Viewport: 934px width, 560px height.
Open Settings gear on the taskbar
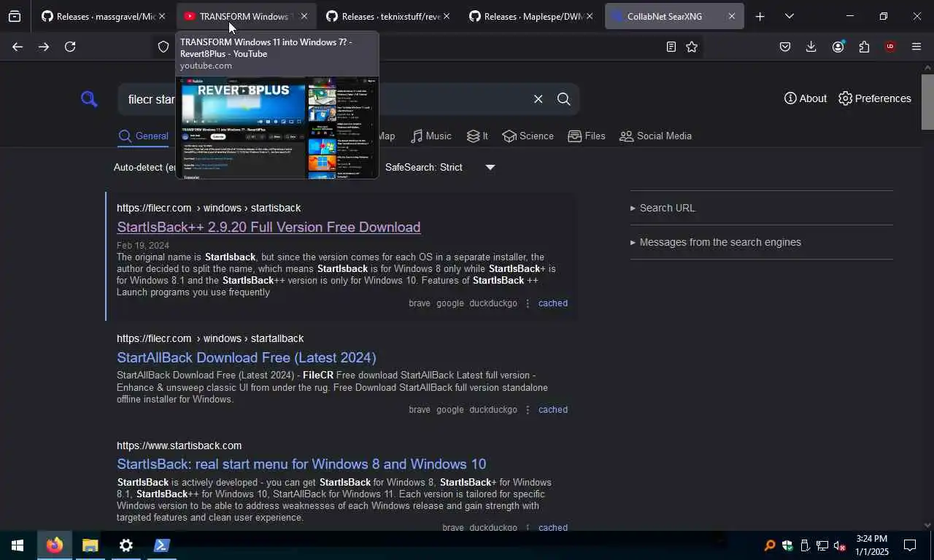pos(126,545)
